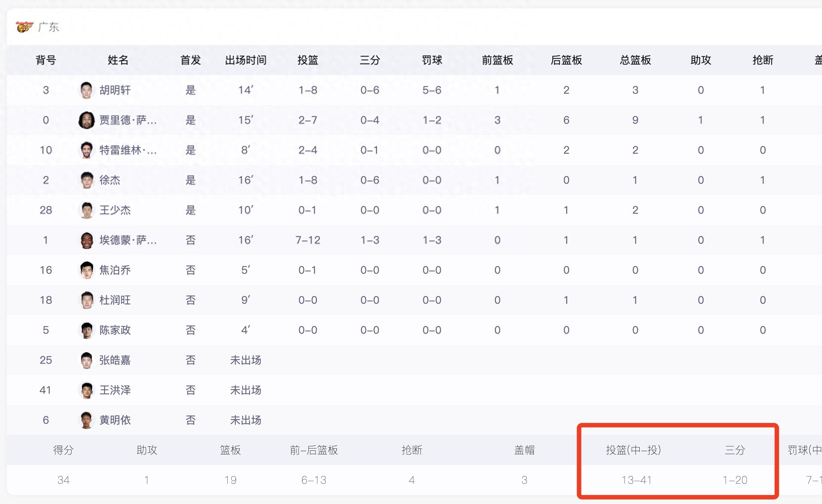Click the 黄明依 player name

(x=115, y=420)
